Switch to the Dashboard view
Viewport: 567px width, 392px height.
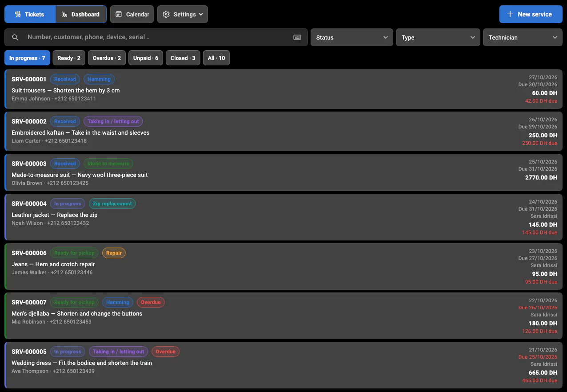pos(81,14)
